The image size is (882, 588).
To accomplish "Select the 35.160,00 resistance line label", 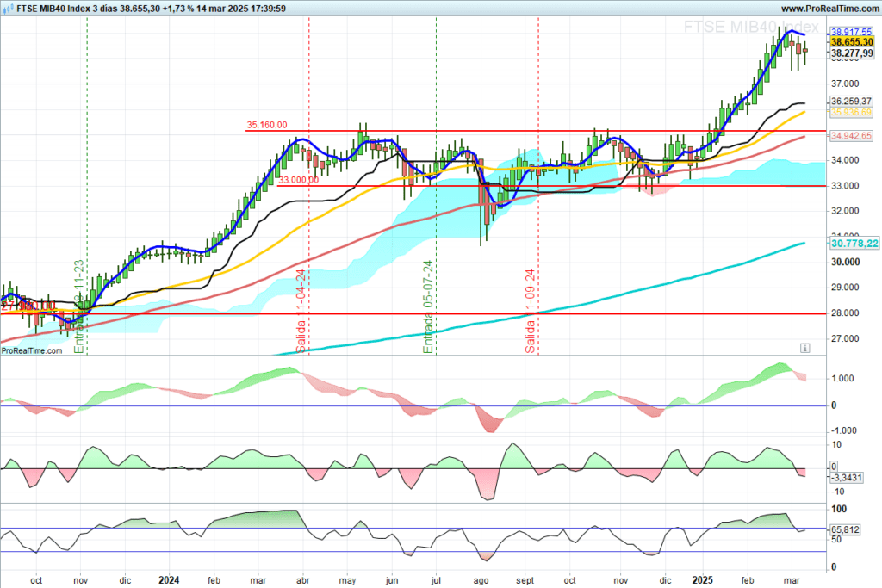I will pos(267,125).
